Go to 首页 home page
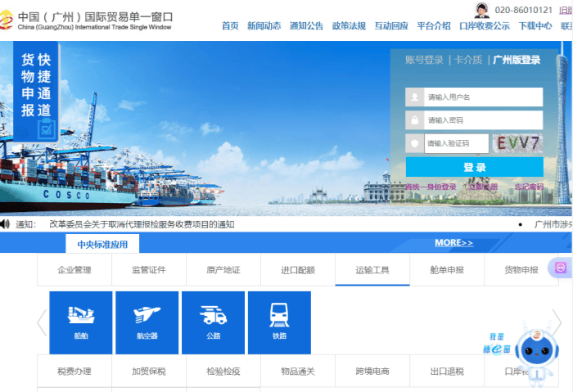Screen dimensions: 573x392 click(x=230, y=26)
